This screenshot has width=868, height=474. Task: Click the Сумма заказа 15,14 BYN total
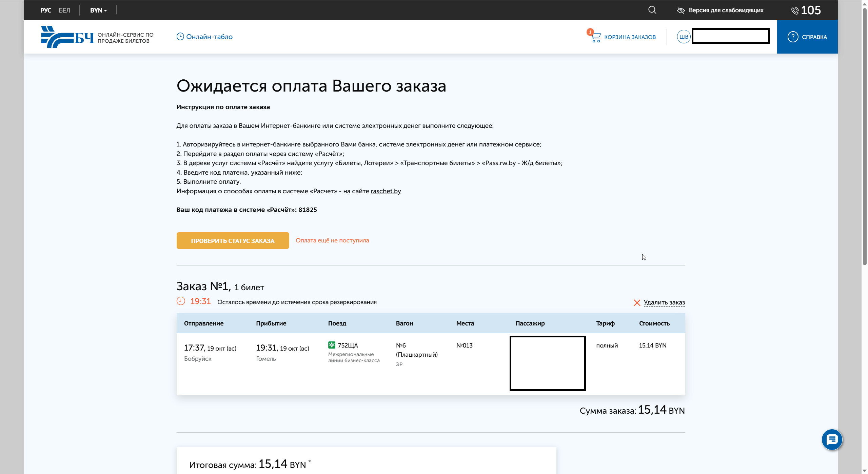632,410
